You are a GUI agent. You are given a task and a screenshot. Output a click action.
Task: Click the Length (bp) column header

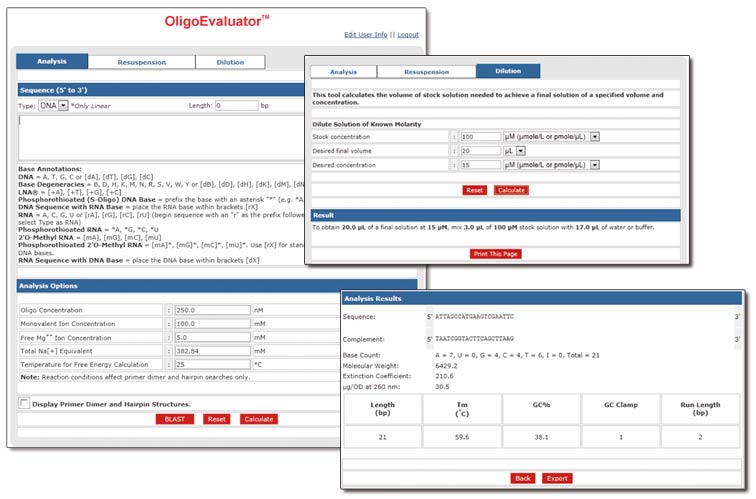pos(382,409)
